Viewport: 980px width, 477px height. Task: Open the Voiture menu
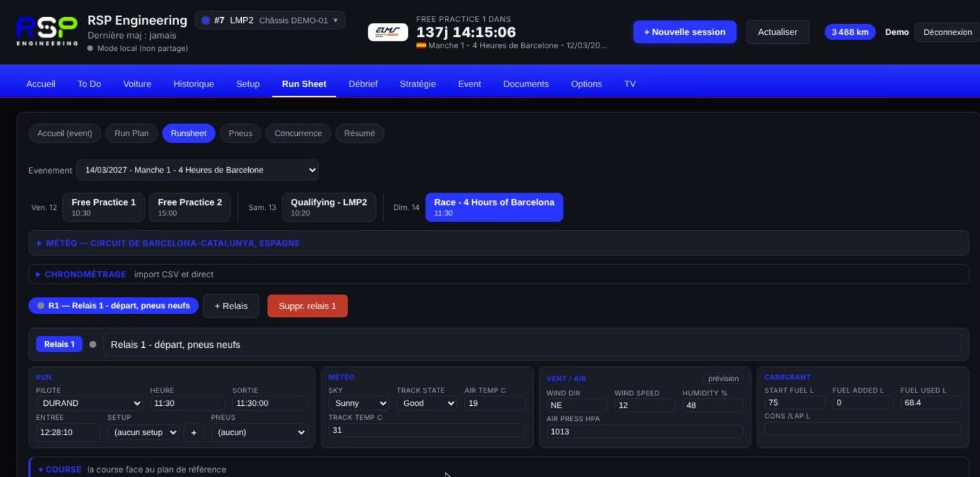137,84
